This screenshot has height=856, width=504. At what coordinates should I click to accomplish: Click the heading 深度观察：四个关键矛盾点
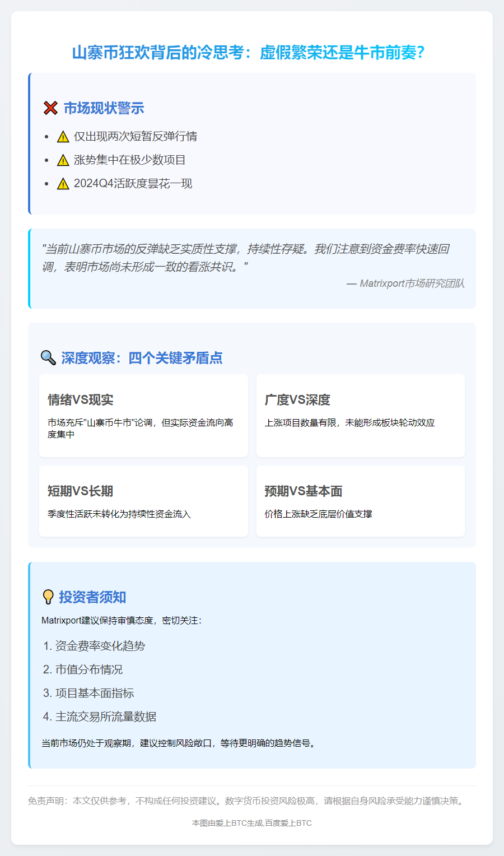pyautogui.click(x=142, y=358)
